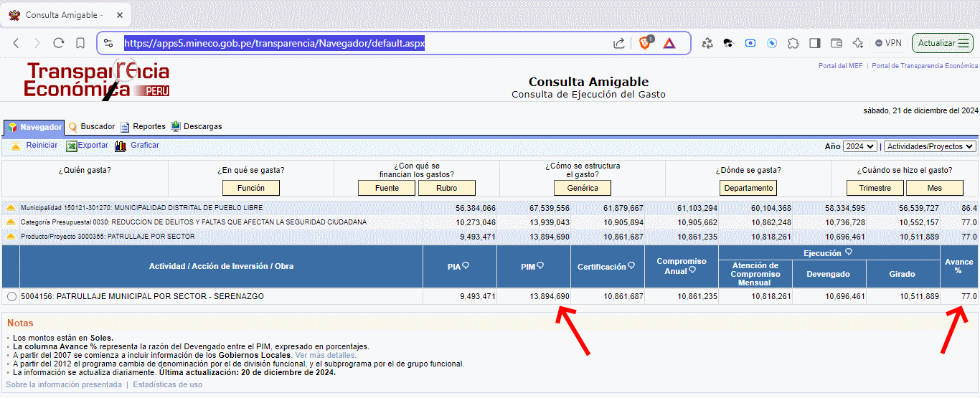The height and width of the screenshot is (398, 980).
Task: Bookmark this page
Action: pyautogui.click(x=80, y=43)
